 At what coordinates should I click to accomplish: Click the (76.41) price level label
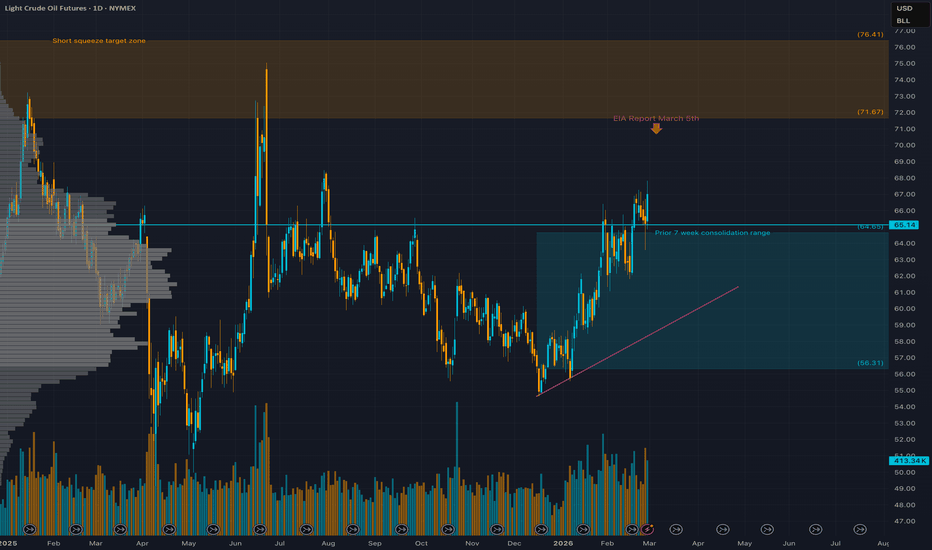pyautogui.click(x=870, y=35)
